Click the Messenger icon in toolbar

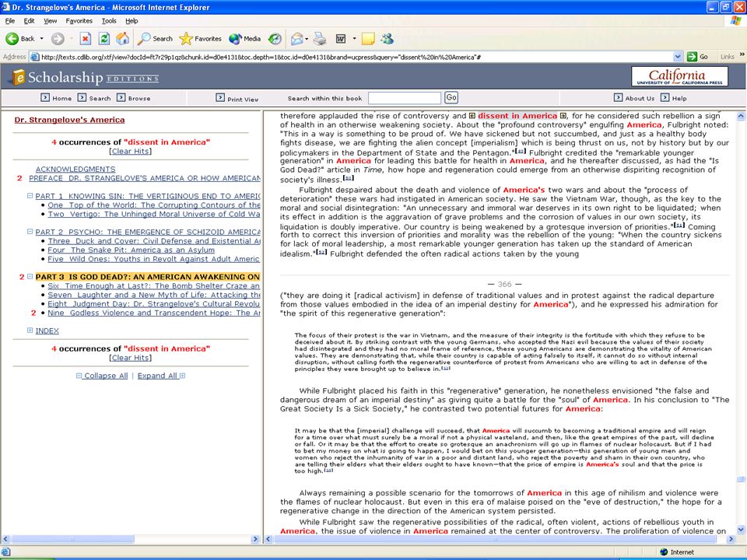tap(387, 39)
